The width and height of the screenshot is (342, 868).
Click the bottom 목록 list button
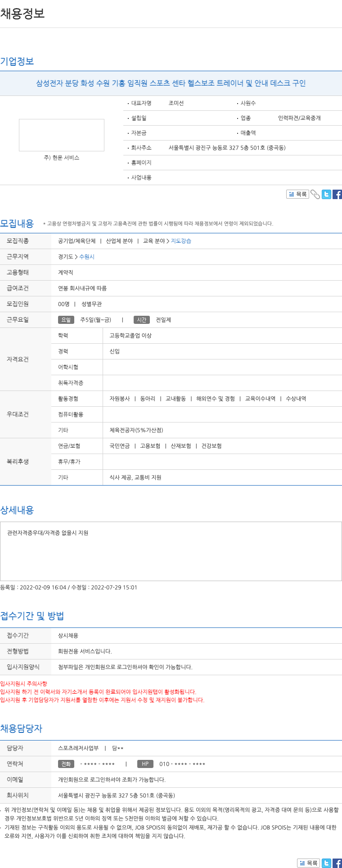coord(308,863)
